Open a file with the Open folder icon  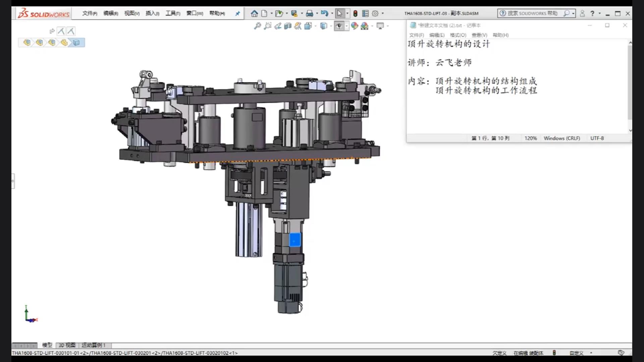pos(279,13)
